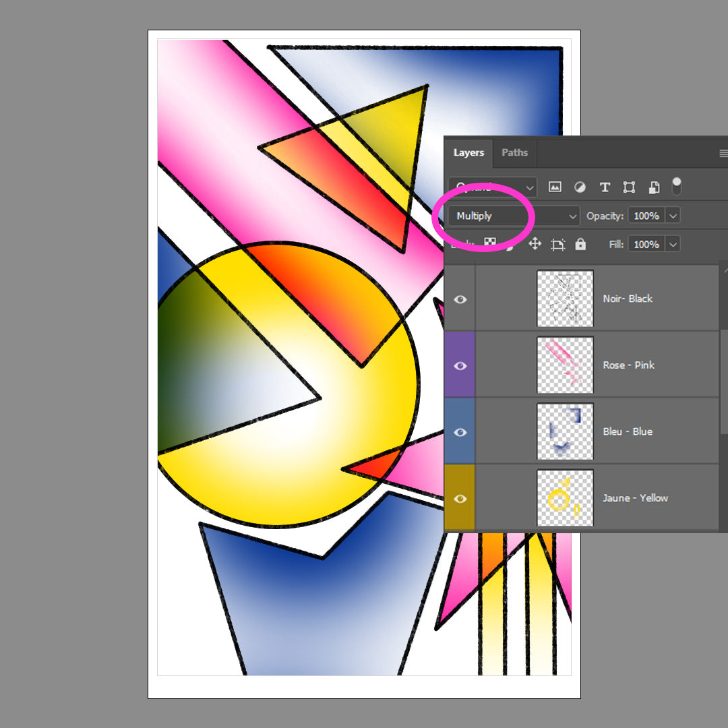Filter layers by smart object icon
The width and height of the screenshot is (728, 728).
[x=654, y=187]
